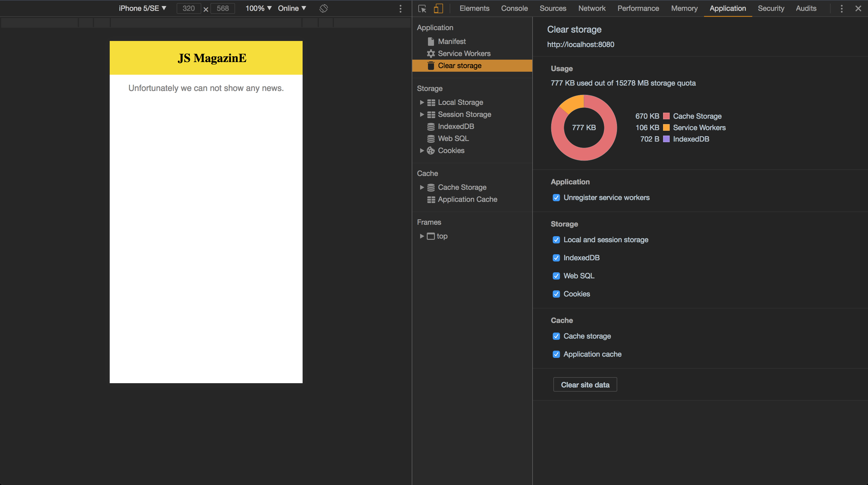Click the http://localhost:8080 link
This screenshot has height=485, width=868.
coord(580,44)
